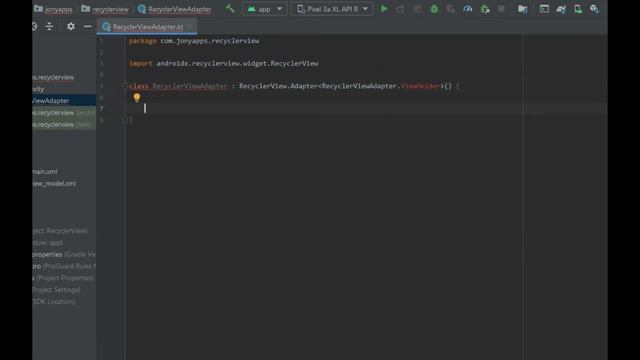Close the RecyclerViewAdapter.kt tab
The width and height of the screenshot is (640, 360).
point(190,27)
